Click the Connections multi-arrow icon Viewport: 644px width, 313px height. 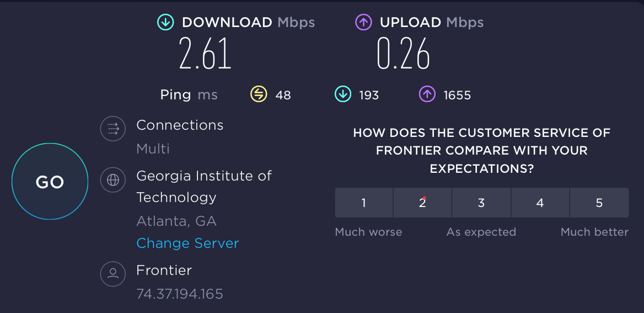point(113,129)
